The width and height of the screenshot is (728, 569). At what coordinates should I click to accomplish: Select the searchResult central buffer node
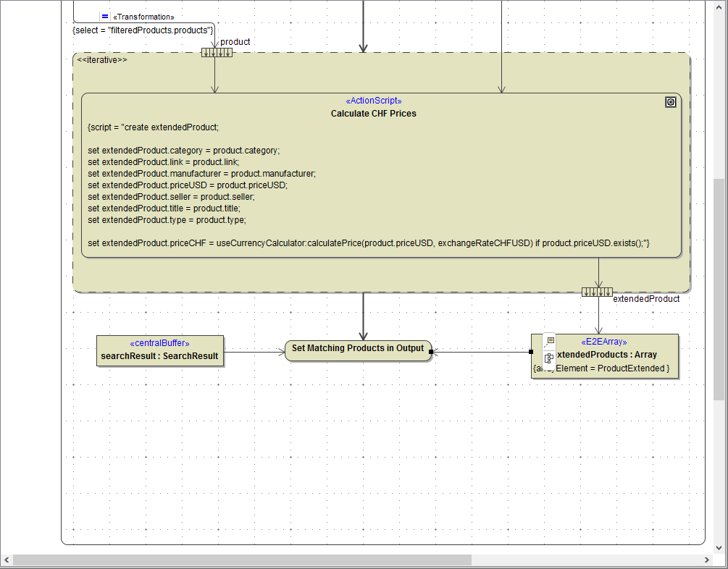coord(160,350)
